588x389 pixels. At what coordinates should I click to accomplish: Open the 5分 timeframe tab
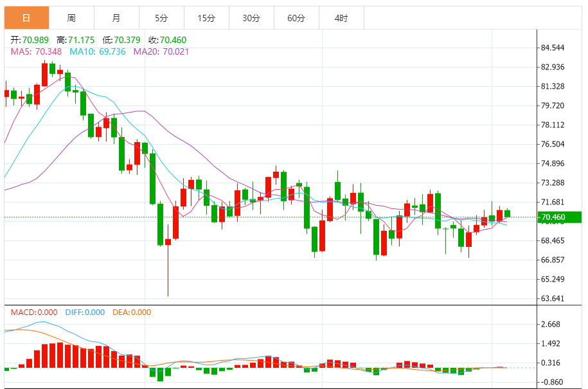161,17
